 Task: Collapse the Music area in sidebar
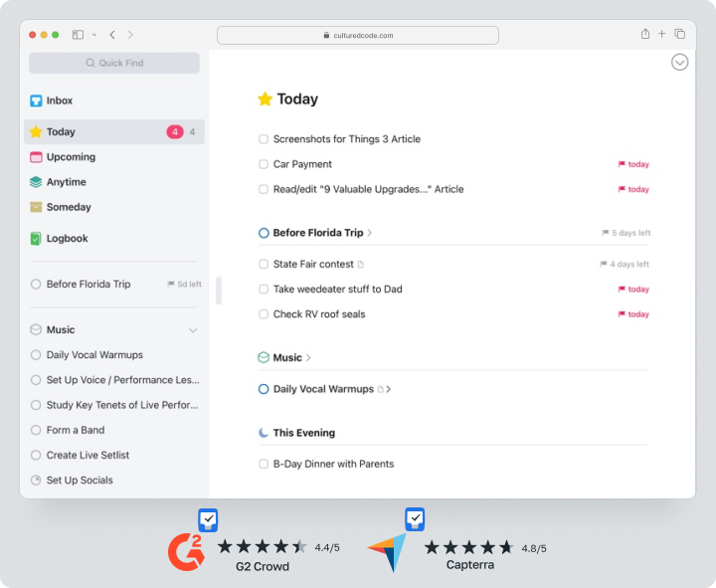193,330
